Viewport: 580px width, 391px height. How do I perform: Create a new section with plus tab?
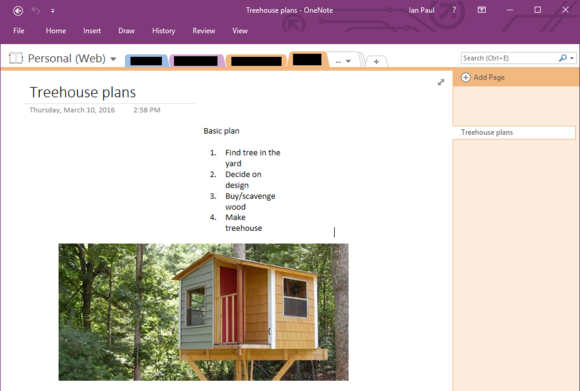[376, 61]
